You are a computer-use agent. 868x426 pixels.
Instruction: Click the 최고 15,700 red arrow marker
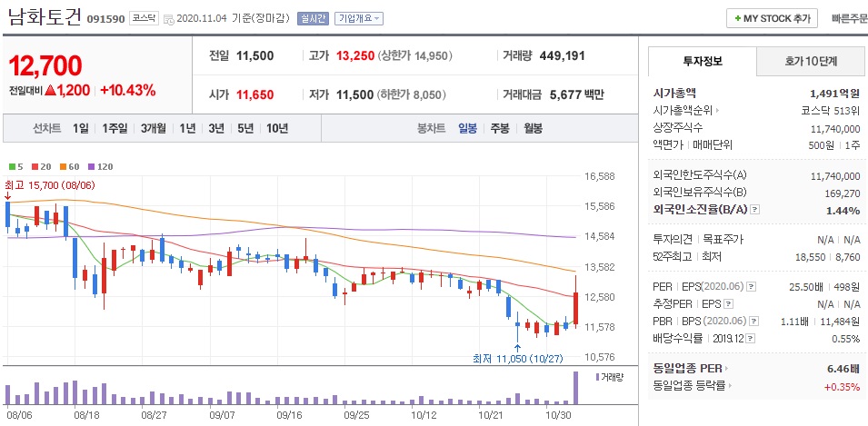(7, 195)
